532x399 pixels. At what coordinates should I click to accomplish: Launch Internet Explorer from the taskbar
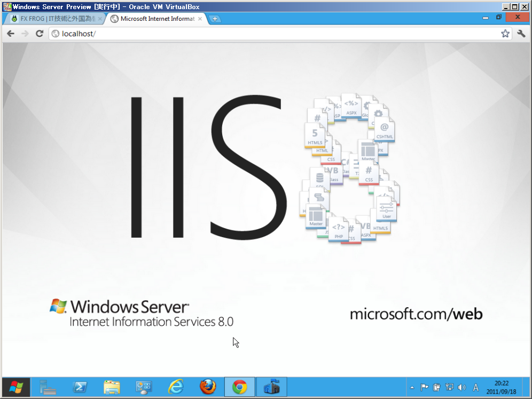click(x=176, y=387)
